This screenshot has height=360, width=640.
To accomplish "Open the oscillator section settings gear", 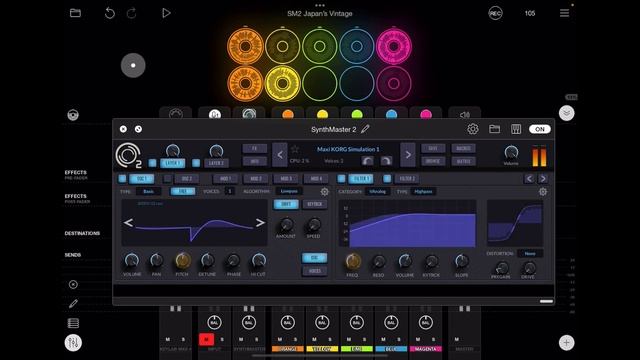I will (x=324, y=191).
